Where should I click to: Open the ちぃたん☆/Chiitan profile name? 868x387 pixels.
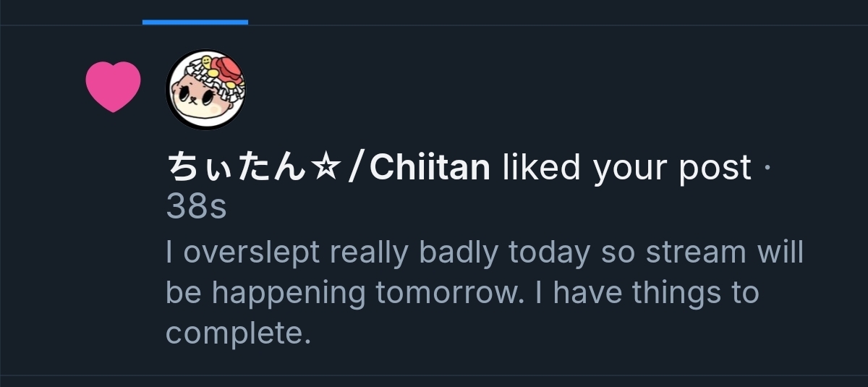[328, 169]
